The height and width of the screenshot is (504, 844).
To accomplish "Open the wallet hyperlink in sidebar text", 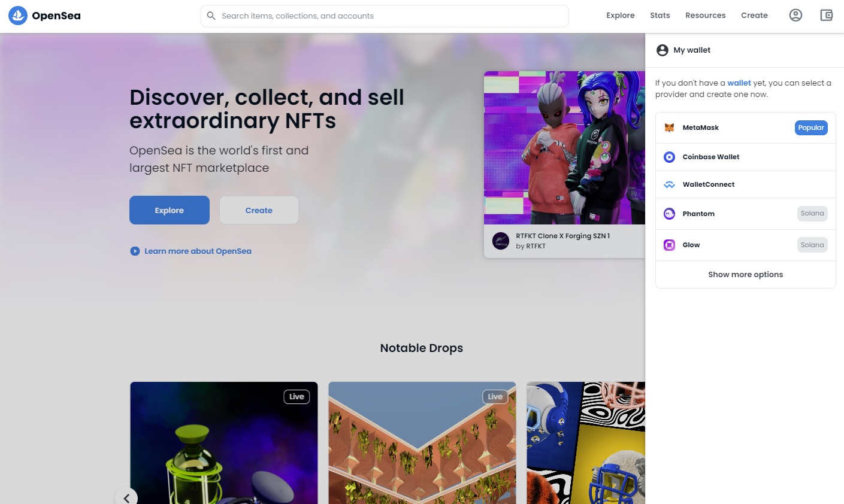I will pos(739,83).
